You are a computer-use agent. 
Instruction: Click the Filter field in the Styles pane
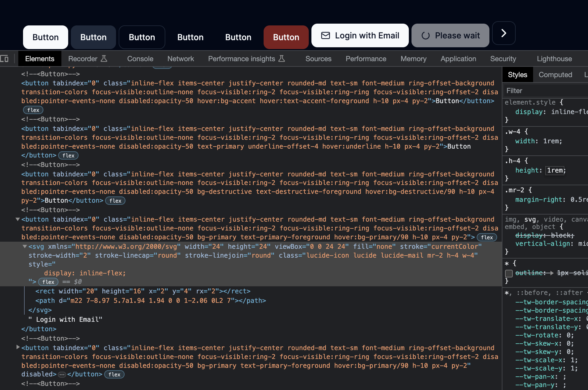pos(545,90)
